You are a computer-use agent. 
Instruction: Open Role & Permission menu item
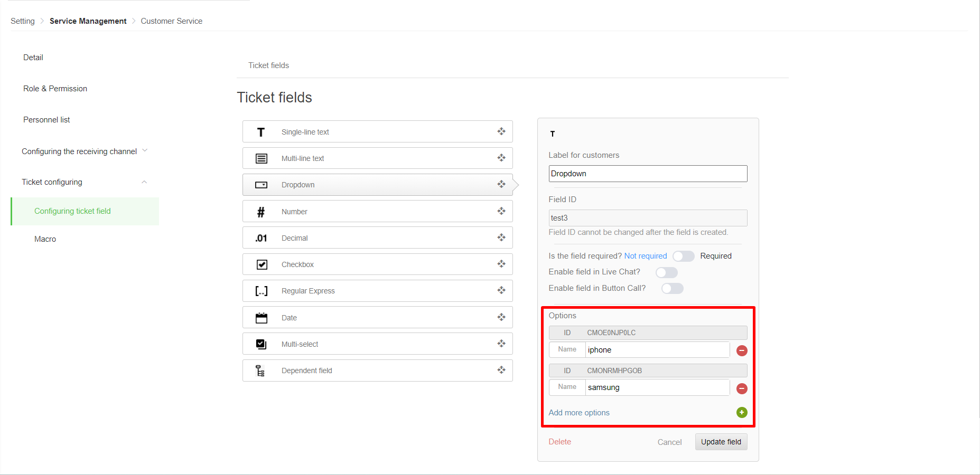pyautogui.click(x=55, y=89)
